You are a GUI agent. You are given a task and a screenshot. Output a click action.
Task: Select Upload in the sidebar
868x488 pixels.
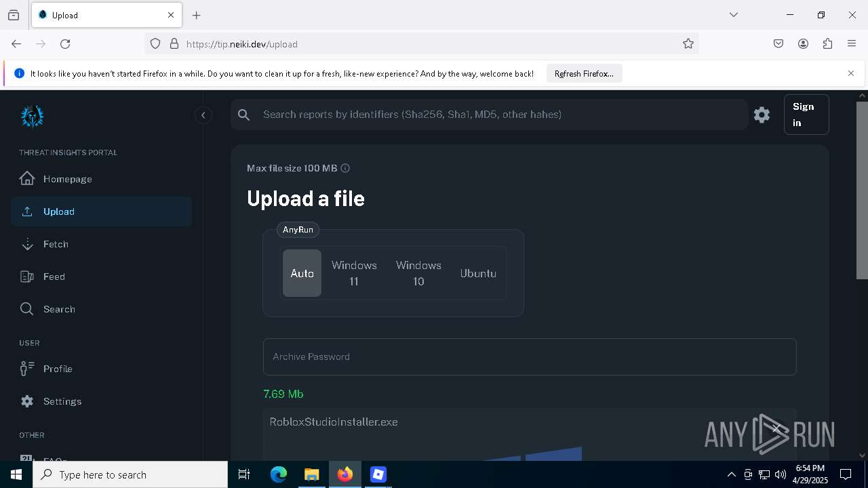click(x=101, y=211)
